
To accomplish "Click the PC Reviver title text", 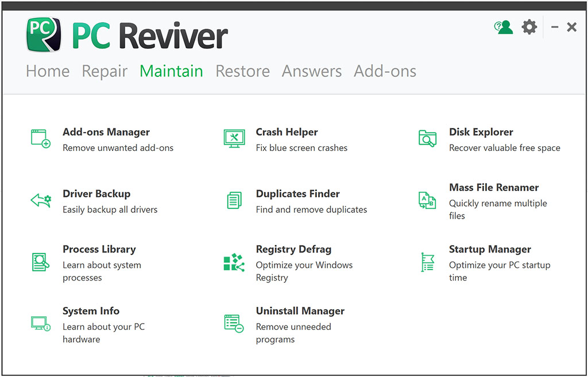I will pyautogui.click(x=150, y=36).
